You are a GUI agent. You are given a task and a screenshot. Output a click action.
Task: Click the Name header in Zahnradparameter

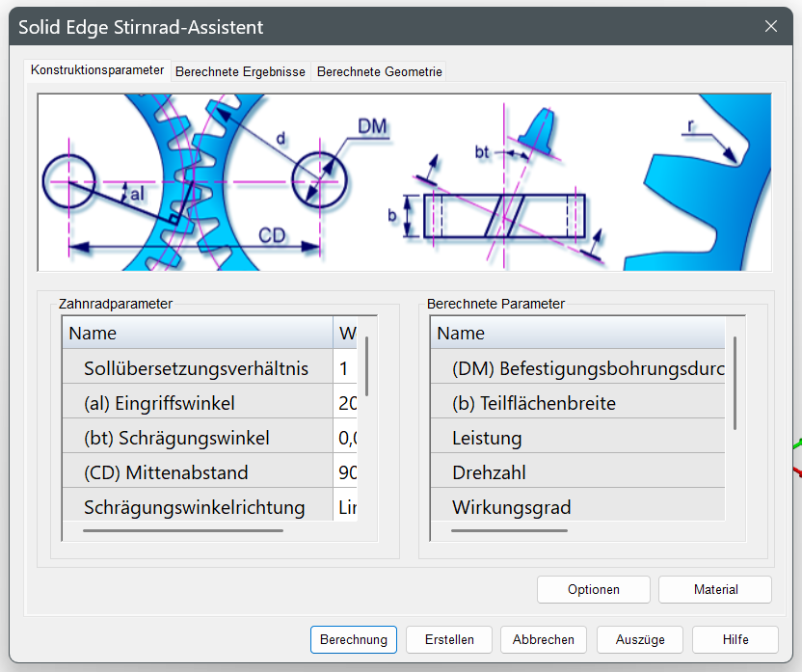(x=198, y=333)
